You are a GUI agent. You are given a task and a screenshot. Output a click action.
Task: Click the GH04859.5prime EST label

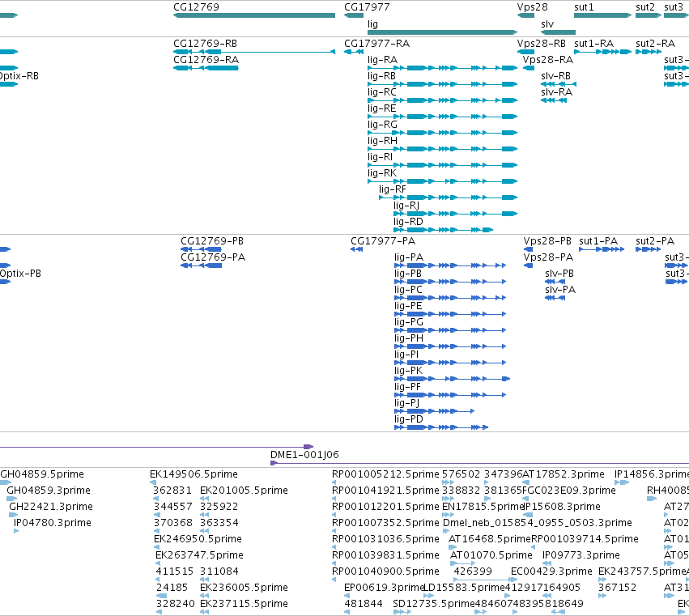(x=42, y=474)
